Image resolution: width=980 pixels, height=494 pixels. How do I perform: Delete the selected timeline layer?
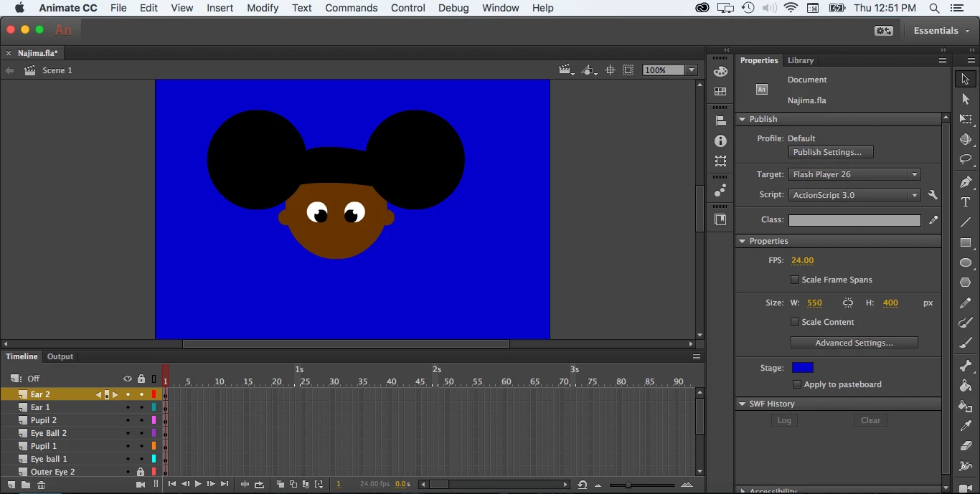(42, 485)
